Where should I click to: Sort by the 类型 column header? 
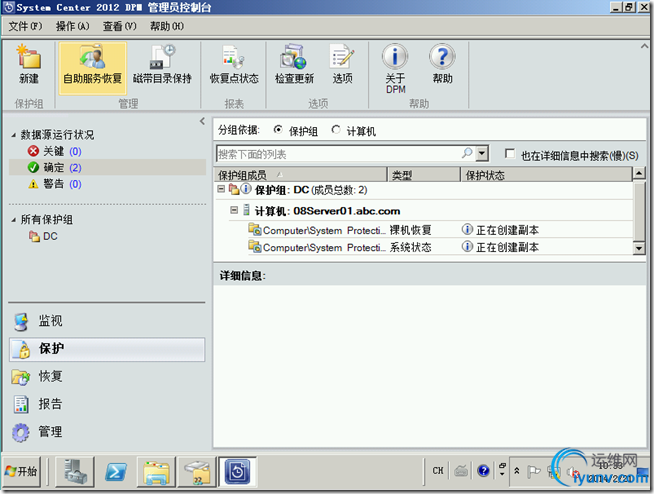tap(424, 175)
